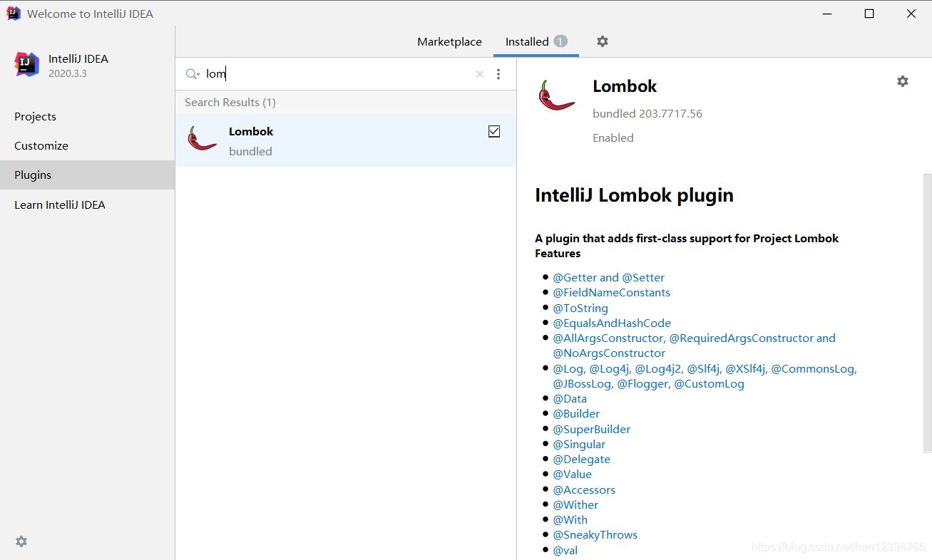This screenshot has height=560, width=932.
Task: Open the @Accessors link
Action: (584, 489)
